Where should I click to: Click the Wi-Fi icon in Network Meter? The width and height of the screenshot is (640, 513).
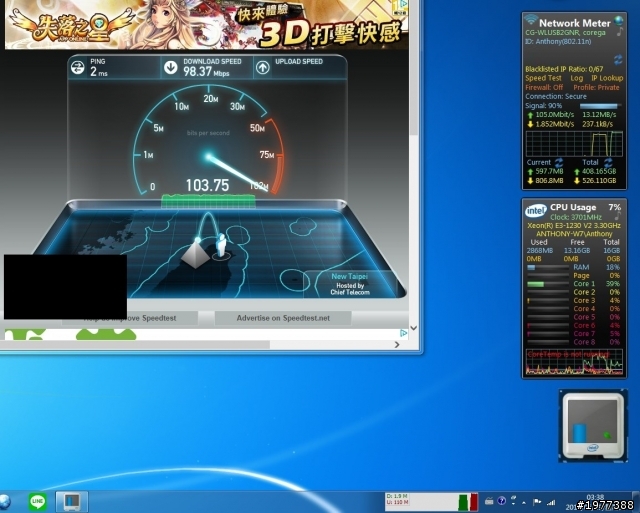[531, 19]
